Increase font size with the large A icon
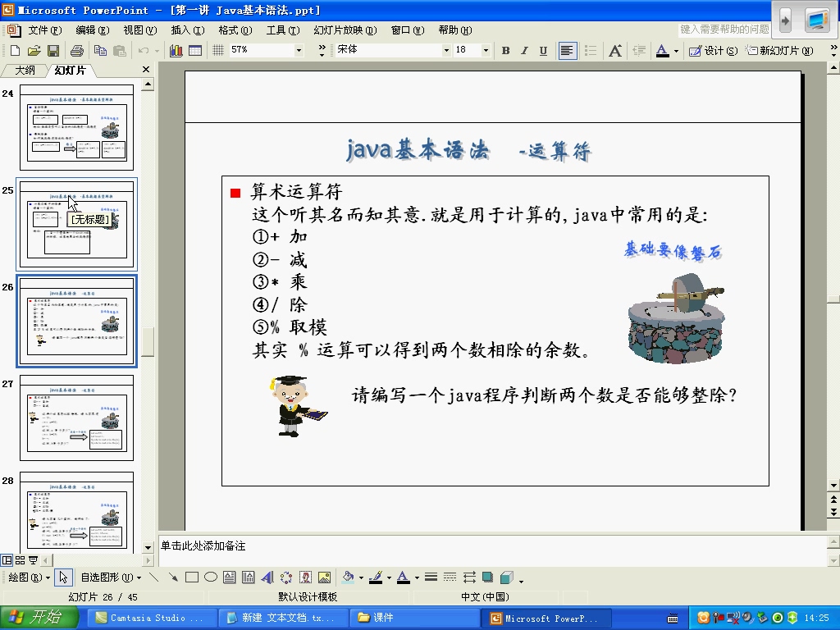This screenshot has height=630, width=840. coord(615,50)
